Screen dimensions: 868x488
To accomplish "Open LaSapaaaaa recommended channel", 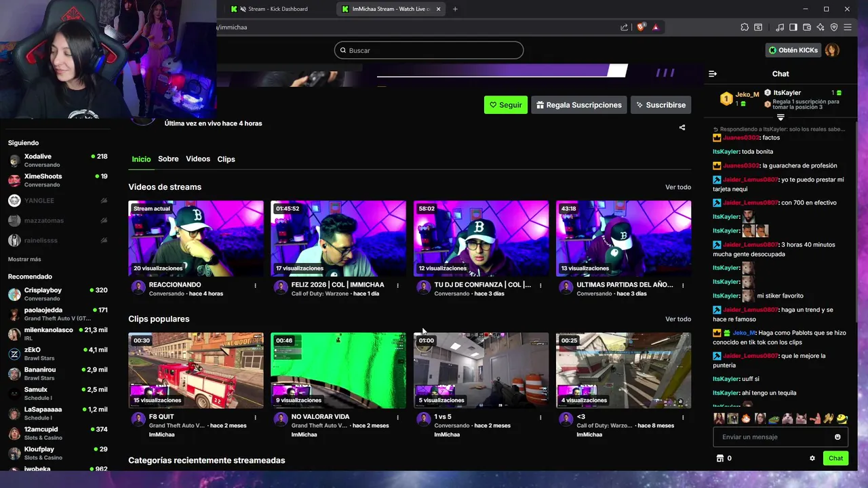I will click(x=58, y=413).
